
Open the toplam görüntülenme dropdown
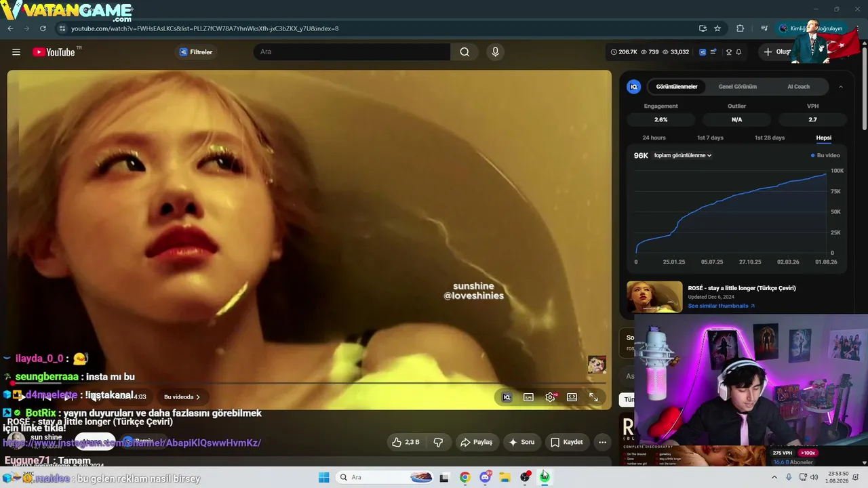click(683, 155)
